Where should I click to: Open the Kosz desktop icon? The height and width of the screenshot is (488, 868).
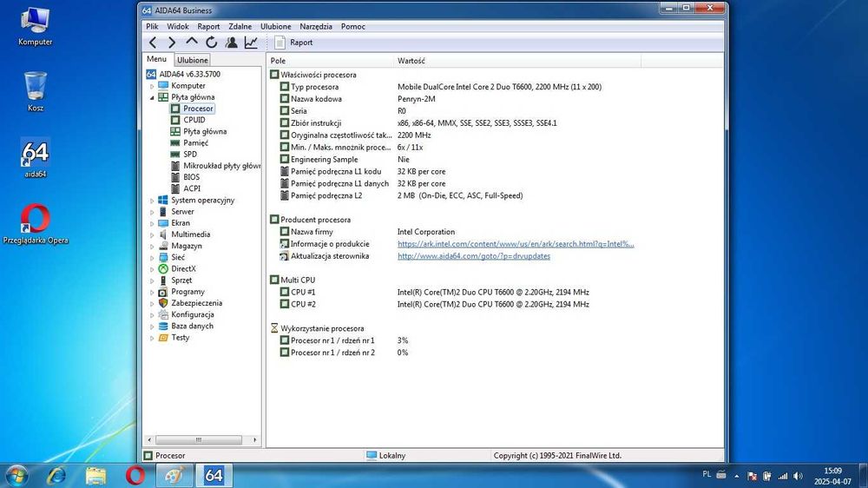pos(36,92)
